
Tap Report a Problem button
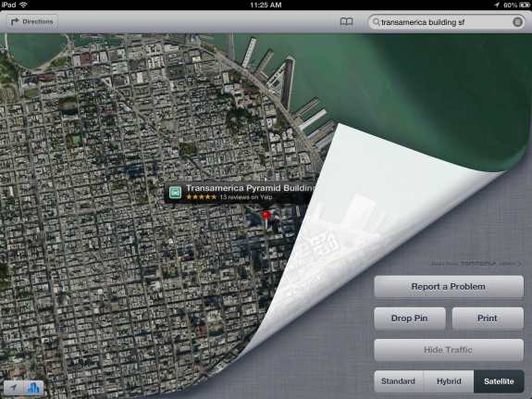coord(449,287)
